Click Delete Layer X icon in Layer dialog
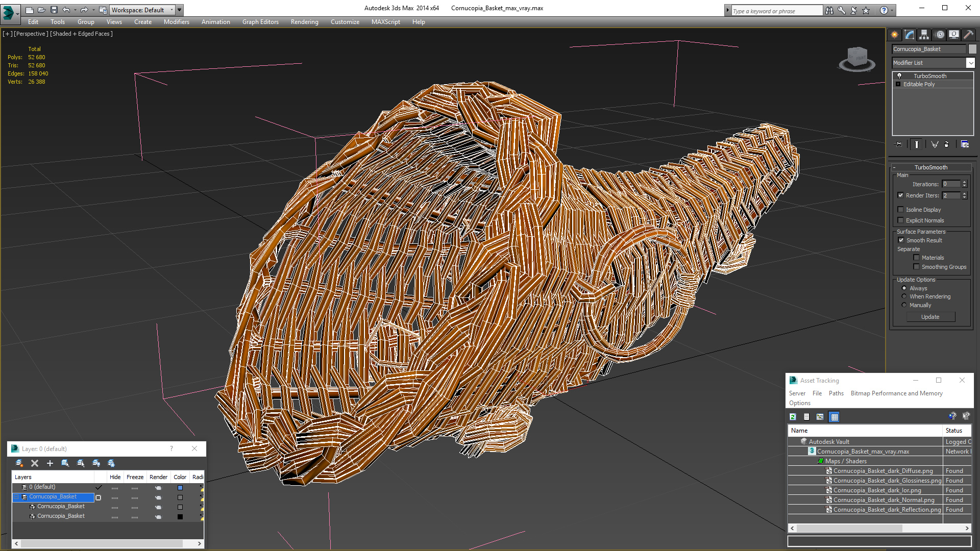 35,463
